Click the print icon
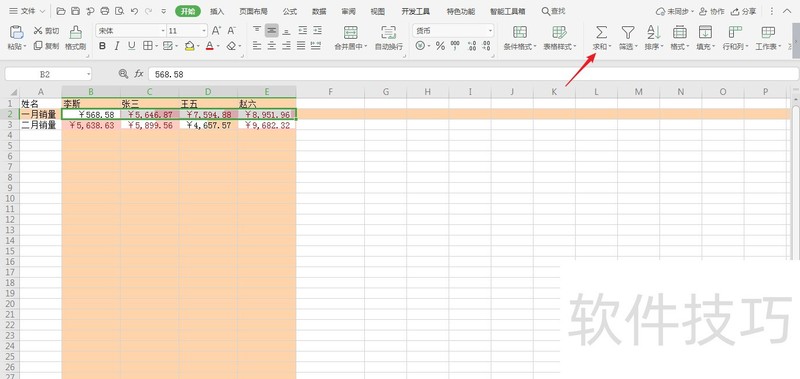 [105, 11]
